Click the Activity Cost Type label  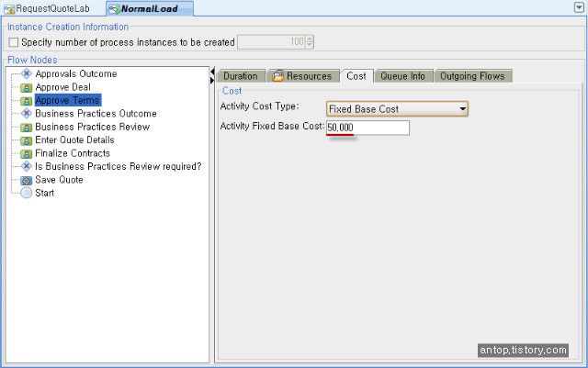coord(259,106)
